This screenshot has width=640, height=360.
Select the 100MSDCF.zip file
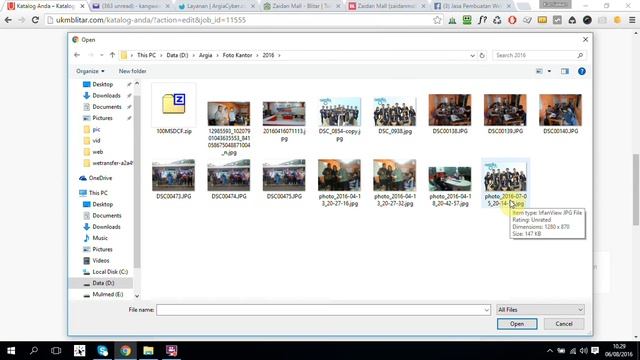pos(174,109)
